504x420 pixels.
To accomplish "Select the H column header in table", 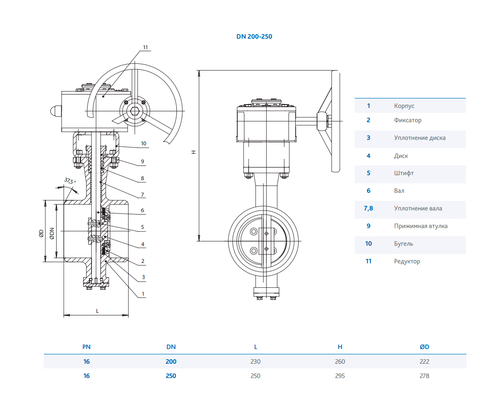I will (340, 347).
